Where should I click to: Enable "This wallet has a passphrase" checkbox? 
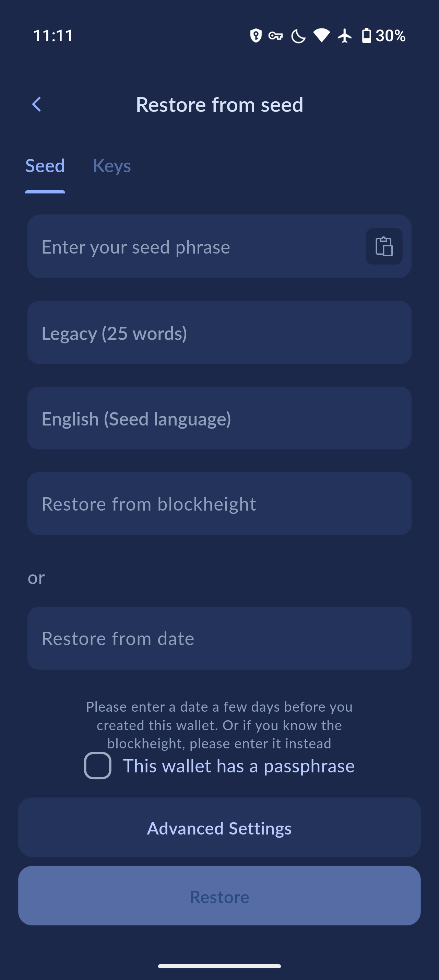click(98, 766)
